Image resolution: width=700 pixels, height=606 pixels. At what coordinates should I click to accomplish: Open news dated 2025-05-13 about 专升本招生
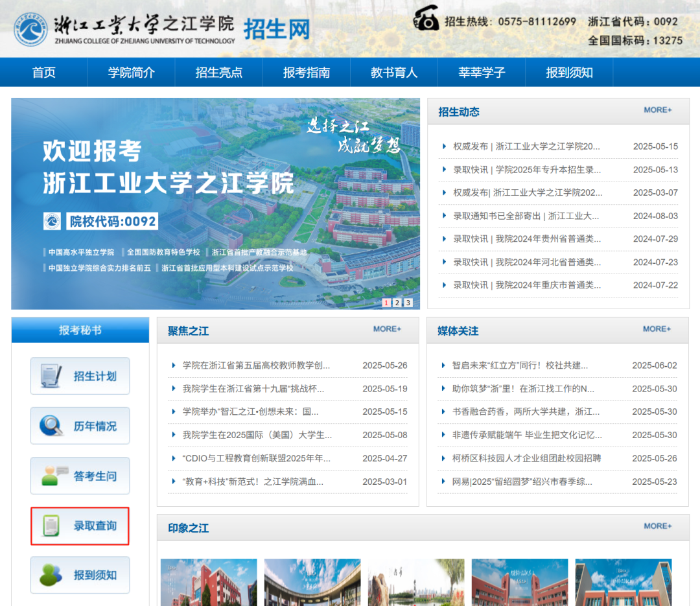[526, 170]
